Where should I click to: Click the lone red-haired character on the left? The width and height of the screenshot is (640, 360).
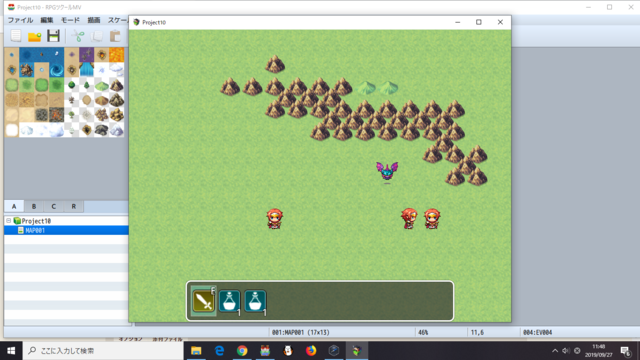point(275,219)
